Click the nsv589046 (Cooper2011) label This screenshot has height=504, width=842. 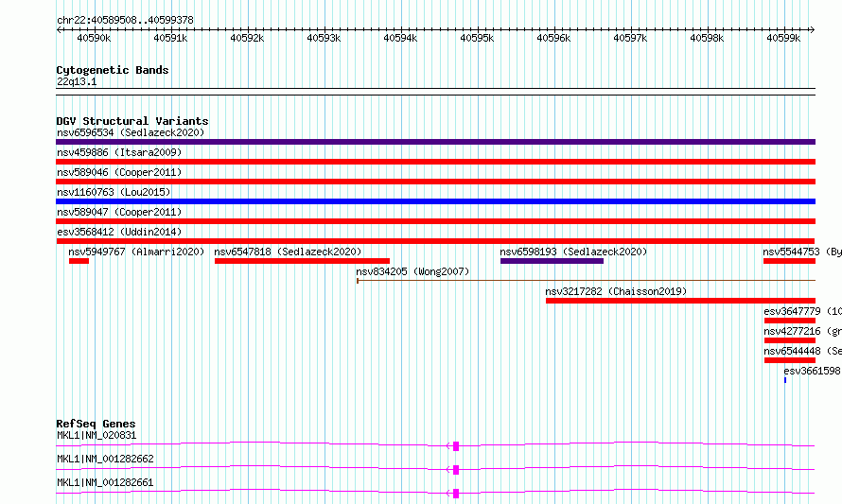point(119,172)
